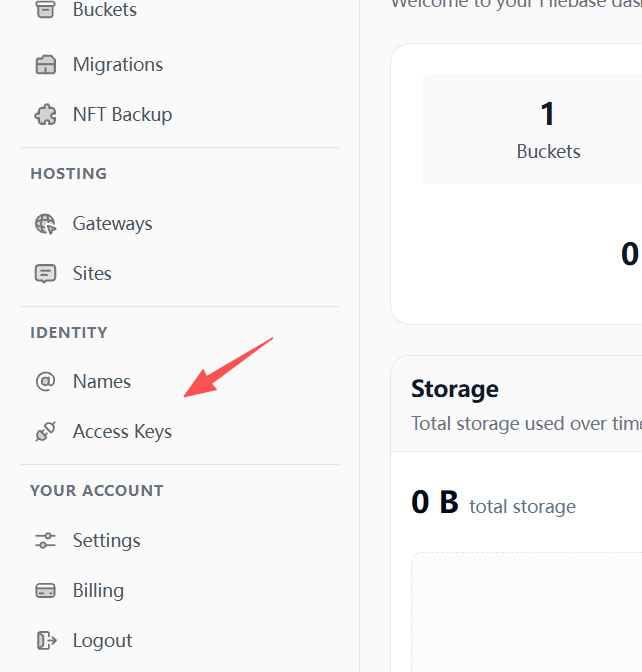Click the NFT Backup puzzle icon

[45, 115]
